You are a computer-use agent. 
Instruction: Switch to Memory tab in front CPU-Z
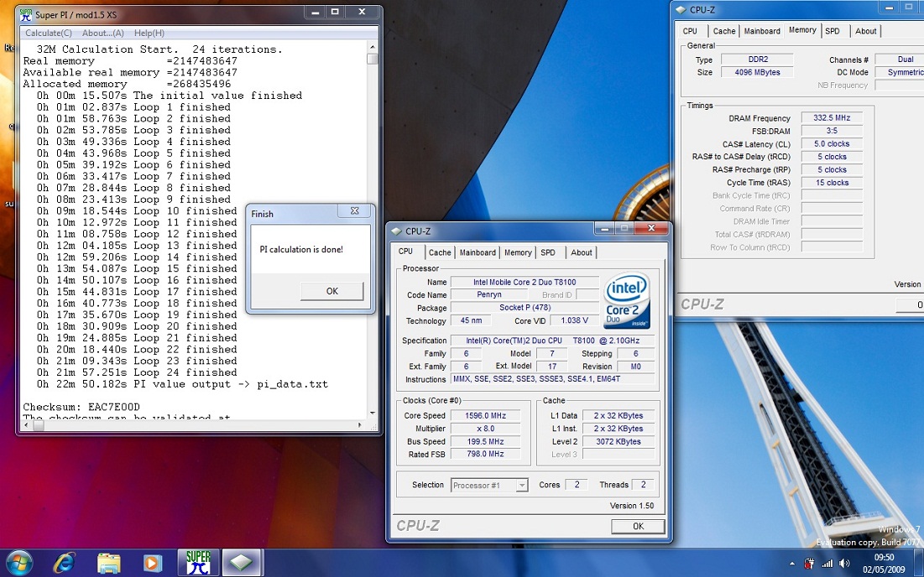click(x=518, y=252)
